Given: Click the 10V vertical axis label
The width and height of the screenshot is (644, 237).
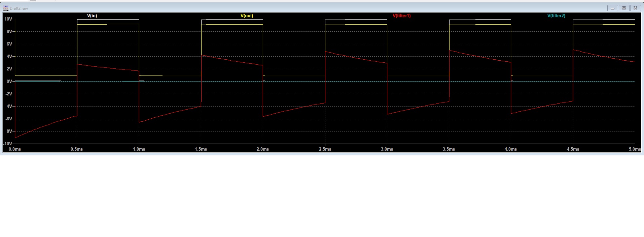Looking at the screenshot, I should pos(8,19).
